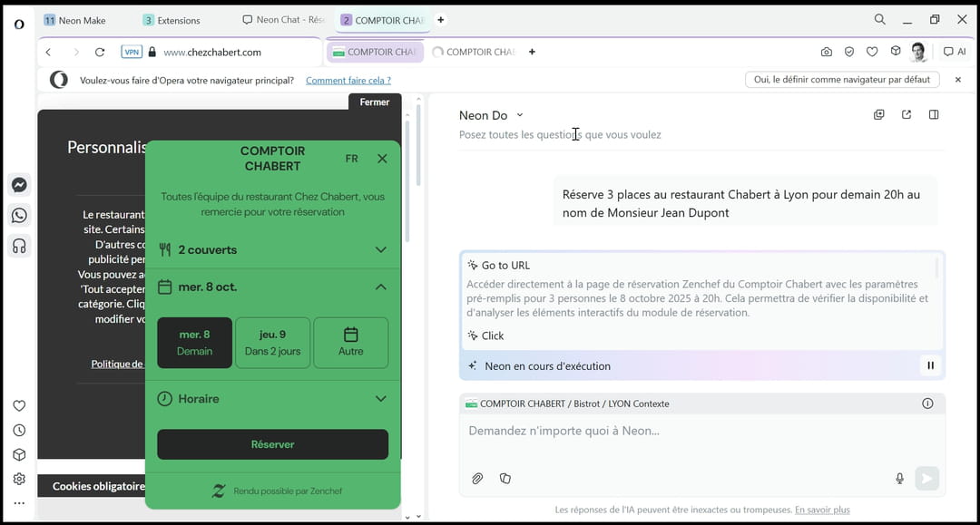The image size is (980, 525).
Task: Click the microphone voice input icon
Action: (900, 479)
